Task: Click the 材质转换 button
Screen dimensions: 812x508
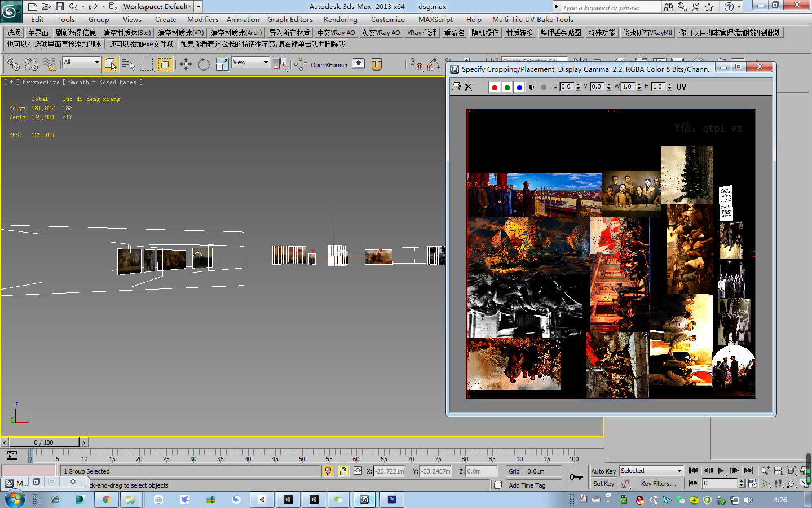Action: [x=520, y=33]
